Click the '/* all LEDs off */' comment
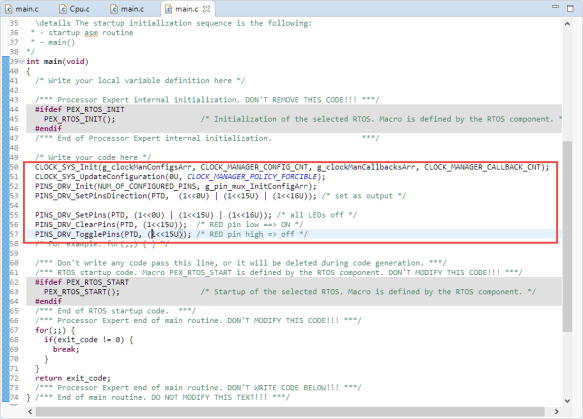This screenshot has height=419, width=583. point(317,215)
